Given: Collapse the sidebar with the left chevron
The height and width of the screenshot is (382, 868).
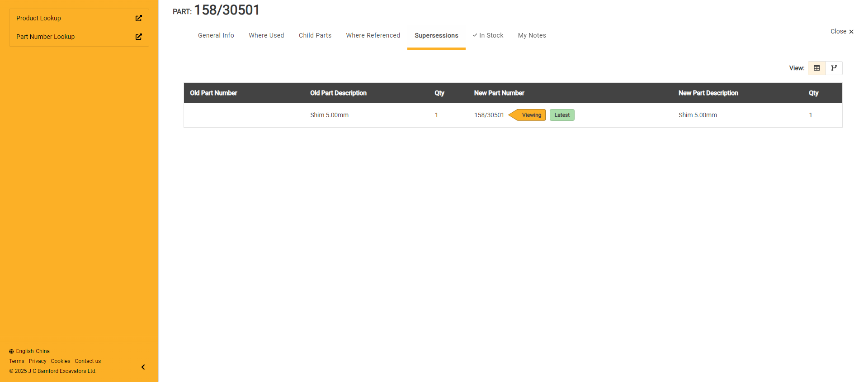Looking at the screenshot, I should (x=143, y=367).
